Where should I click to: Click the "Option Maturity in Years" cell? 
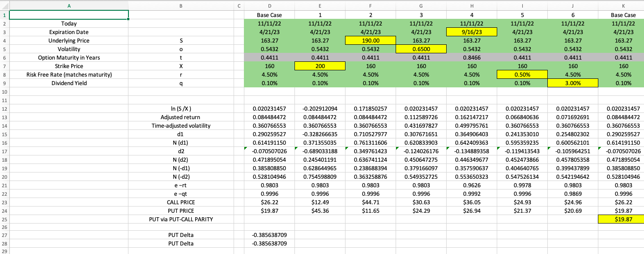pos(69,57)
